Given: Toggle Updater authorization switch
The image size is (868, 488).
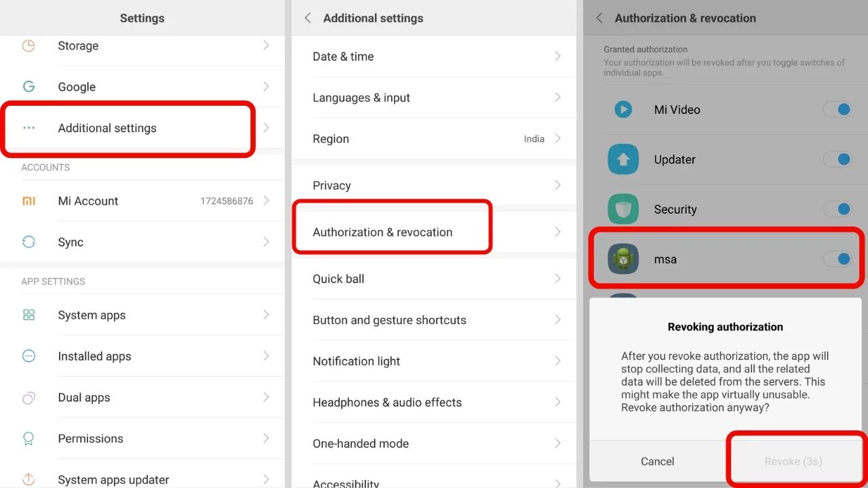Looking at the screenshot, I should 837,159.
